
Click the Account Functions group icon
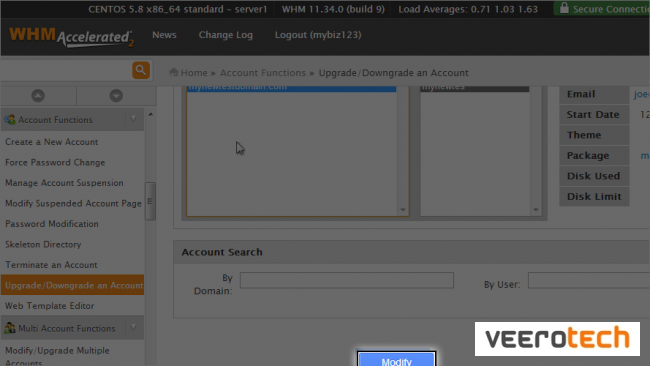pos(10,120)
